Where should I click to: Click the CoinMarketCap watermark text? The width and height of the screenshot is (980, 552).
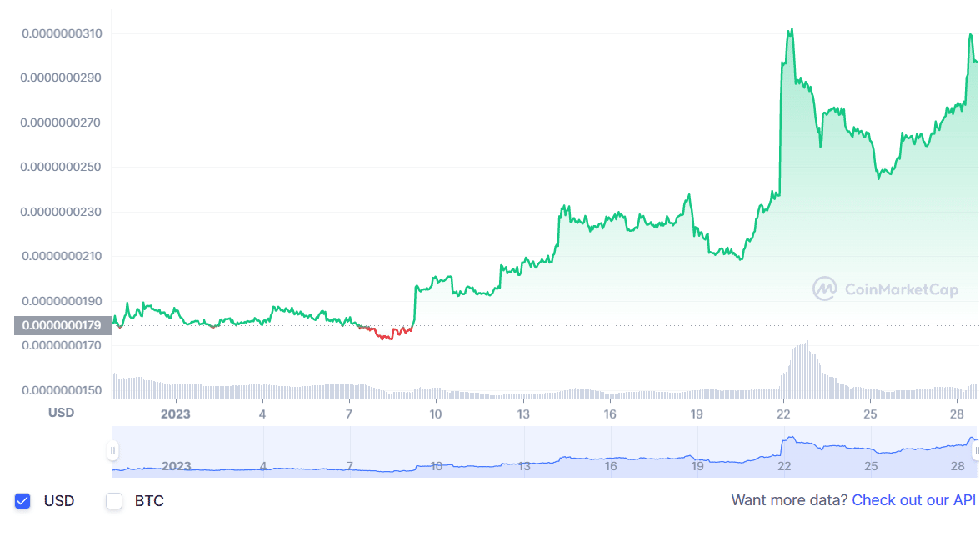901,290
